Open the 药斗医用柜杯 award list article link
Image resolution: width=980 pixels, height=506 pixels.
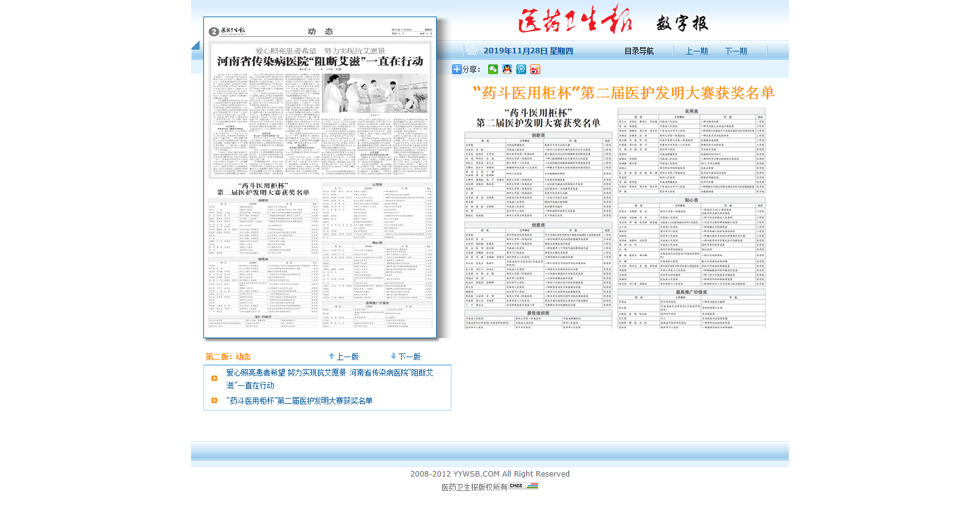pyautogui.click(x=300, y=401)
